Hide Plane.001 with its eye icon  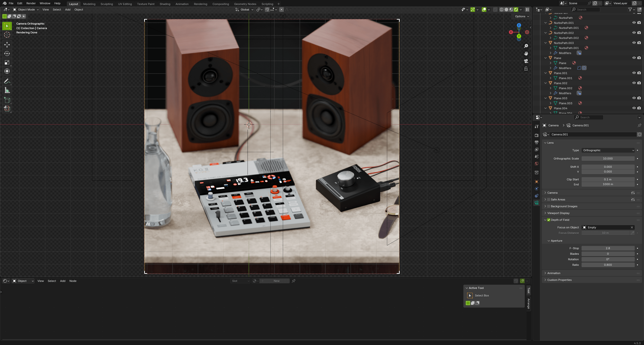tap(634, 73)
